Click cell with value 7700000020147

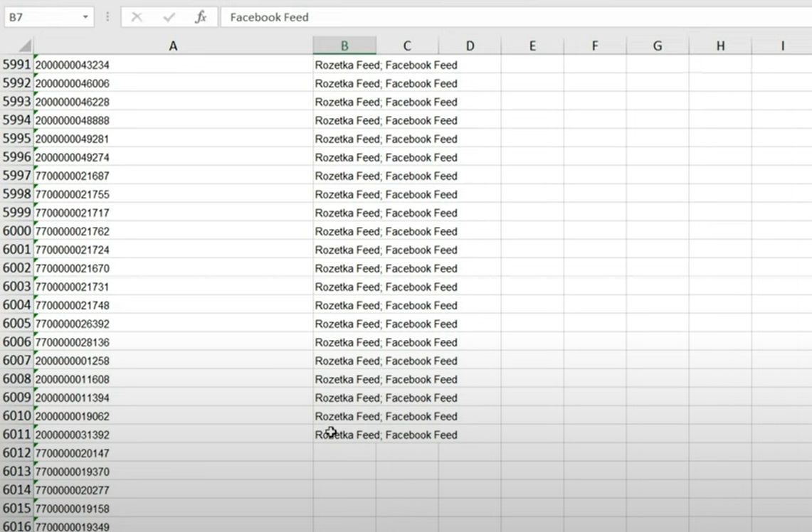(174, 453)
